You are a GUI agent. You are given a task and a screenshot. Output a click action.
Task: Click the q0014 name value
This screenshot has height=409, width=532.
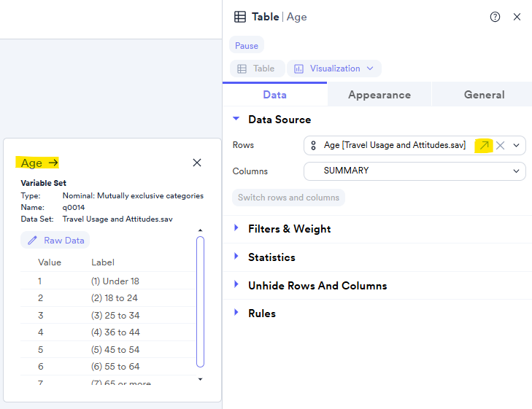[74, 207]
